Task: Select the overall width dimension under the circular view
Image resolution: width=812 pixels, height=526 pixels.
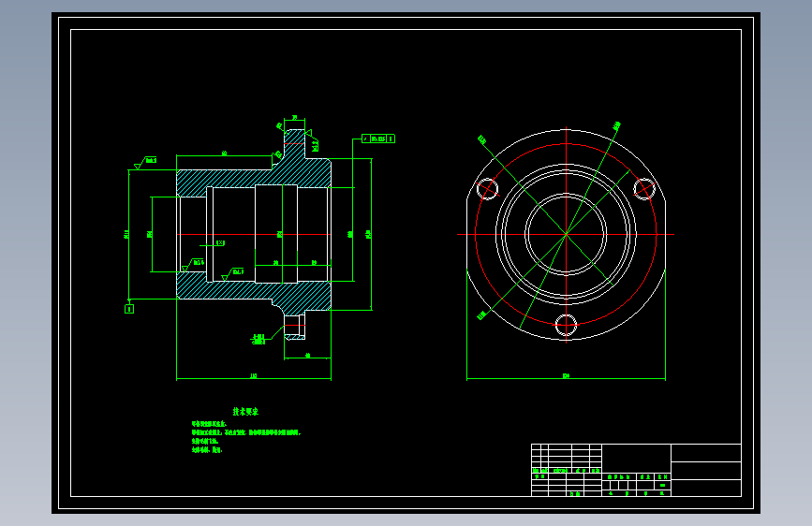Action: (x=566, y=376)
